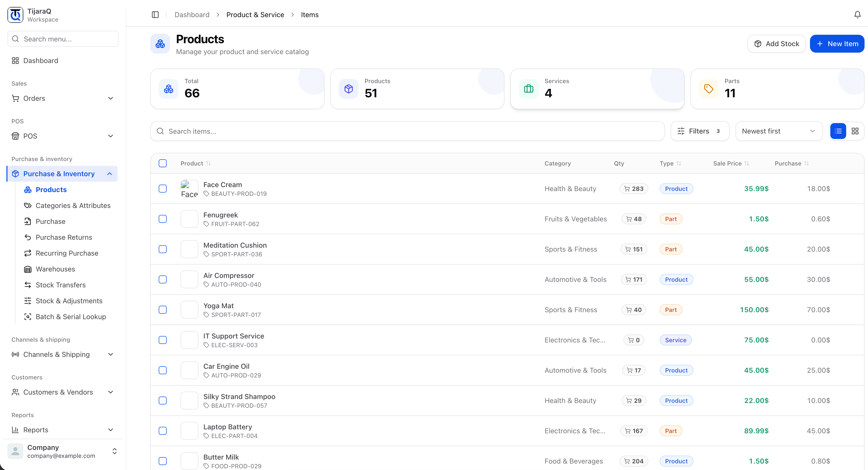
Task: Click the Air Compressor product name
Action: [228, 275]
